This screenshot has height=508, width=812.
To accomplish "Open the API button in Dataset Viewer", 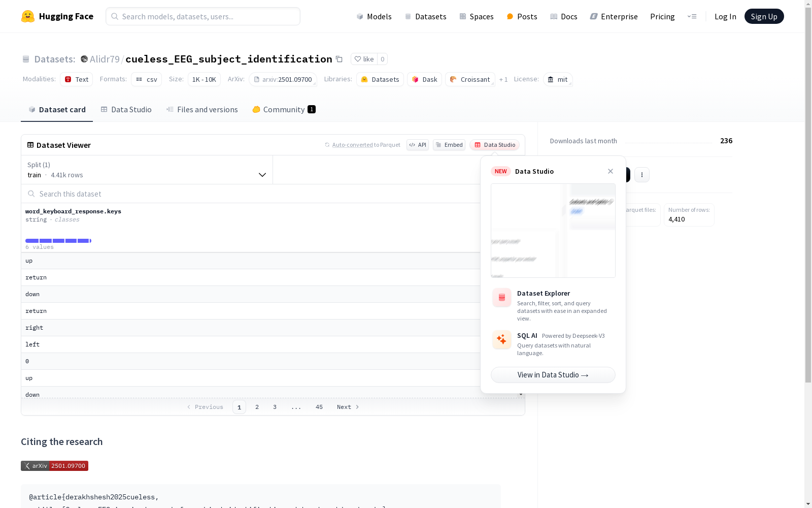I will click(x=418, y=145).
